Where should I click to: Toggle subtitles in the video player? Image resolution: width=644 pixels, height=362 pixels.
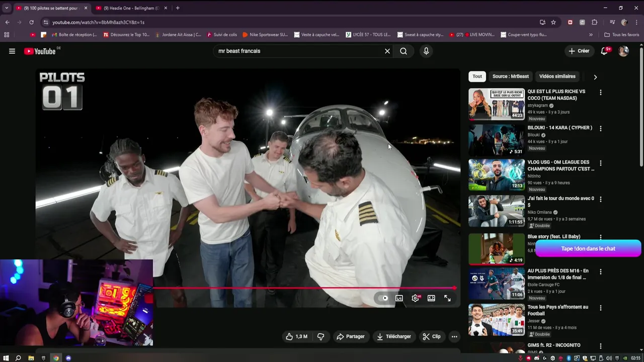[399, 298]
